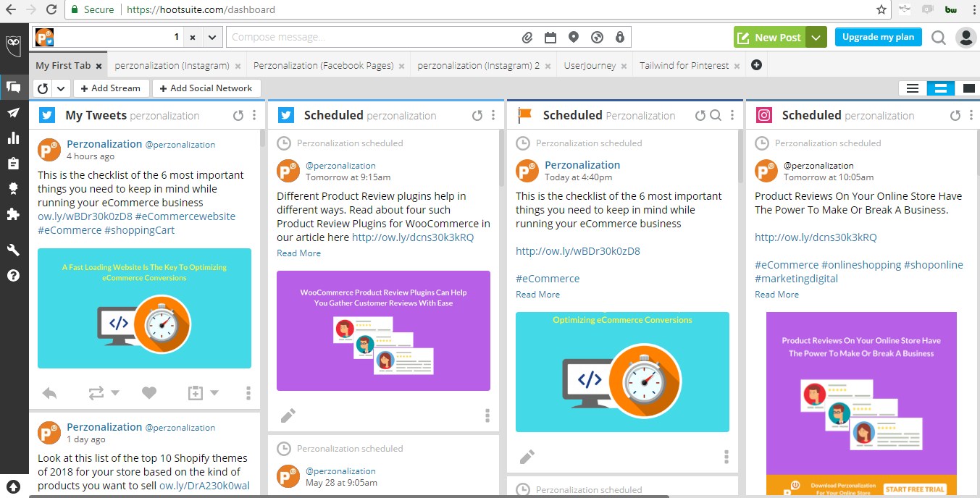980x498 pixels.
Task: Switch to perzonalization (Instagram) tab
Action: [x=172, y=65]
